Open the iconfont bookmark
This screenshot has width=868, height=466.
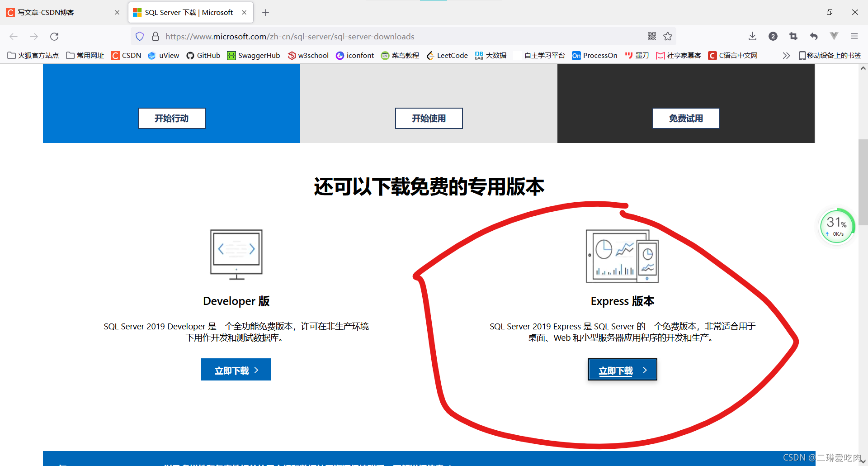point(355,56)
